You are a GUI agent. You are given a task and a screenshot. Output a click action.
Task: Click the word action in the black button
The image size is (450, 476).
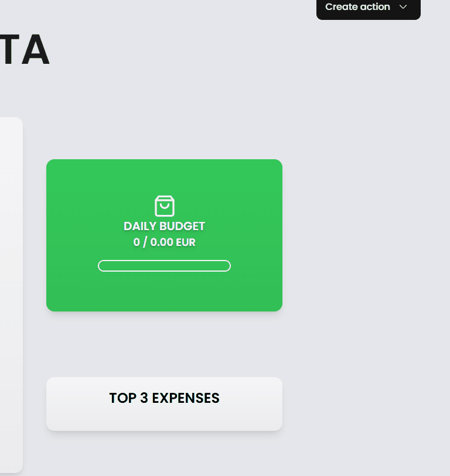(x=374, y=6)
